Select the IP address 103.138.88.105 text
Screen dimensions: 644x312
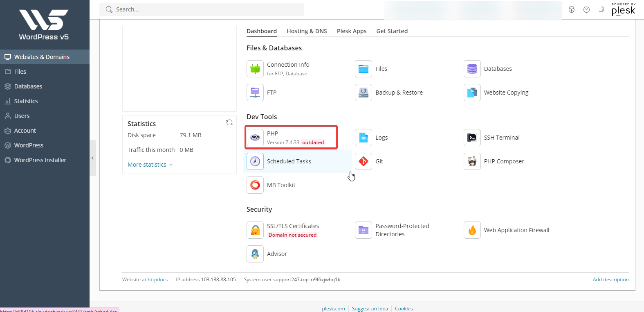(218, 280)
